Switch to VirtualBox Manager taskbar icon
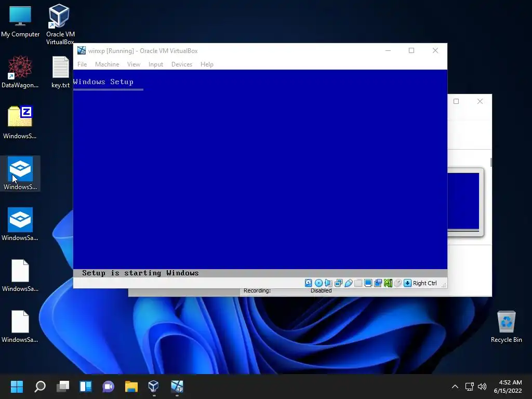 [154, 387]
